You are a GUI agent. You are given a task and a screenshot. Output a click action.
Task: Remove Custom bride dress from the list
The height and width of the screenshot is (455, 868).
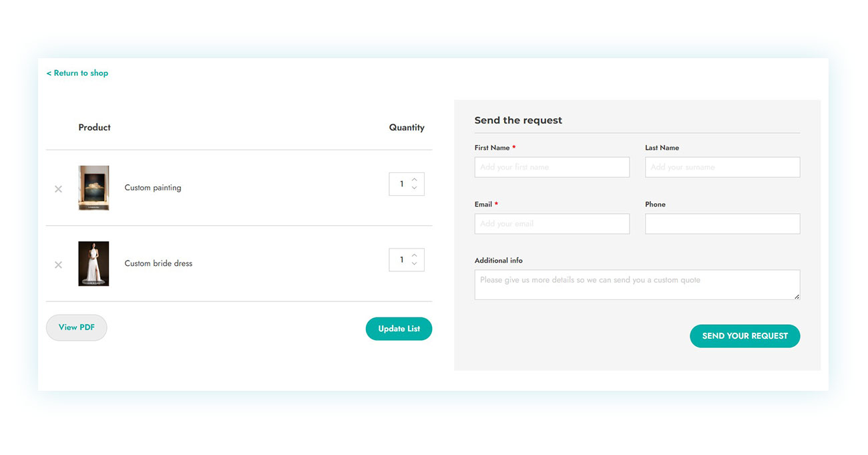click(x=58, y=265)
